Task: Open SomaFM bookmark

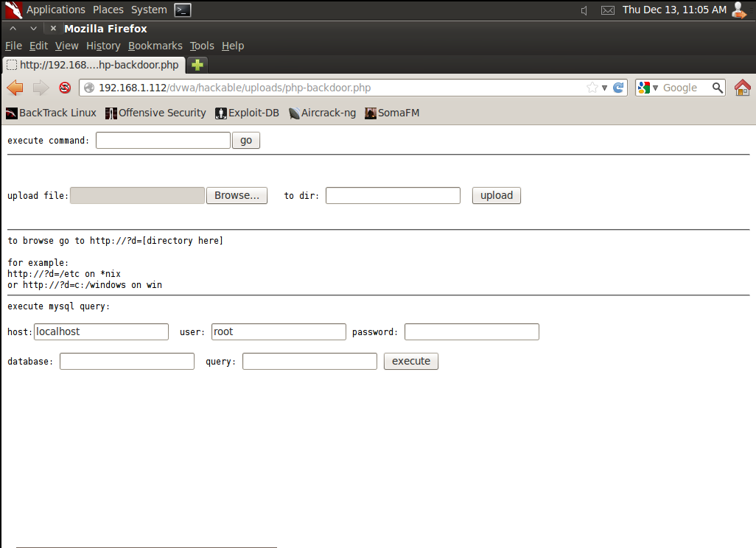Action: (x=392, y=113)
